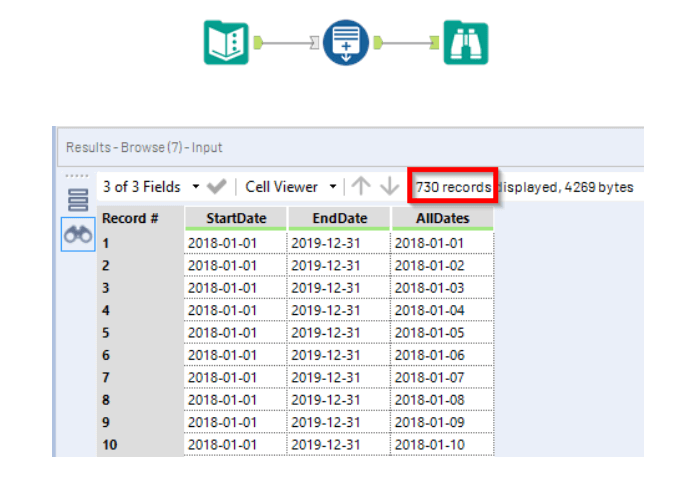
Task: Click StartDate cell in record 3
Action: coord(235,288)
